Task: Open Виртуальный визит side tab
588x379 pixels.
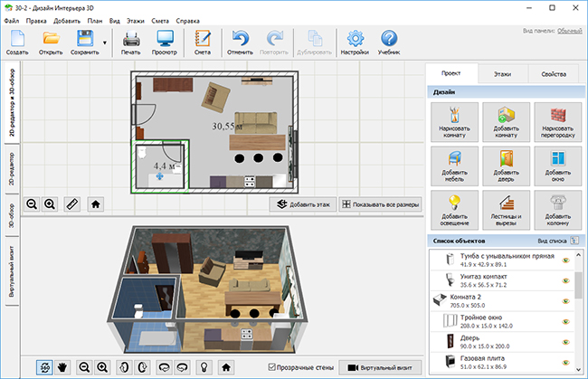Action: tap(12, 271)
